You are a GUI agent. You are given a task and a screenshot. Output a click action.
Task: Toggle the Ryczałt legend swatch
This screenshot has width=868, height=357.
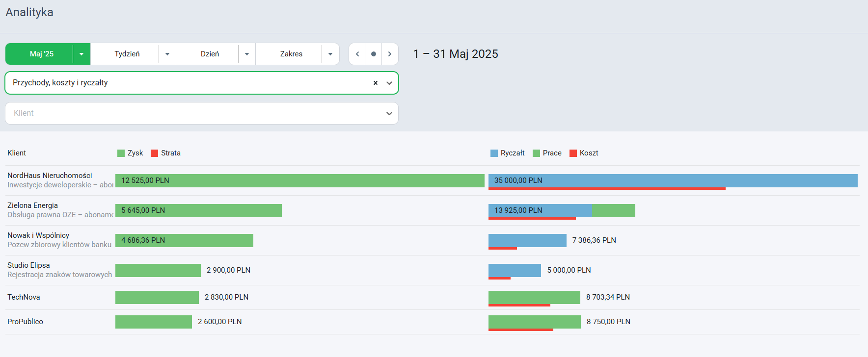pos(494,153)
